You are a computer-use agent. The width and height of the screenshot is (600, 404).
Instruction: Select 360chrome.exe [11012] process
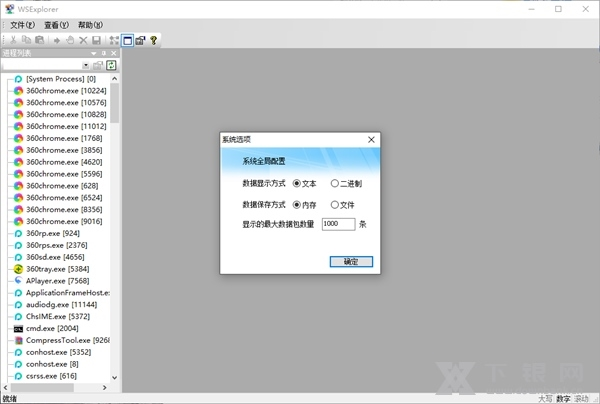point(66,126)
